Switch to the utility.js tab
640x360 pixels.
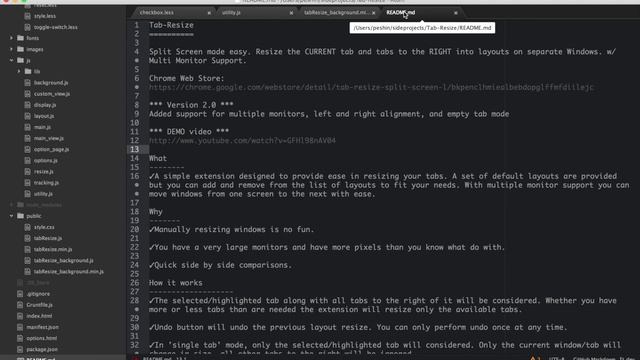[231, 13]
